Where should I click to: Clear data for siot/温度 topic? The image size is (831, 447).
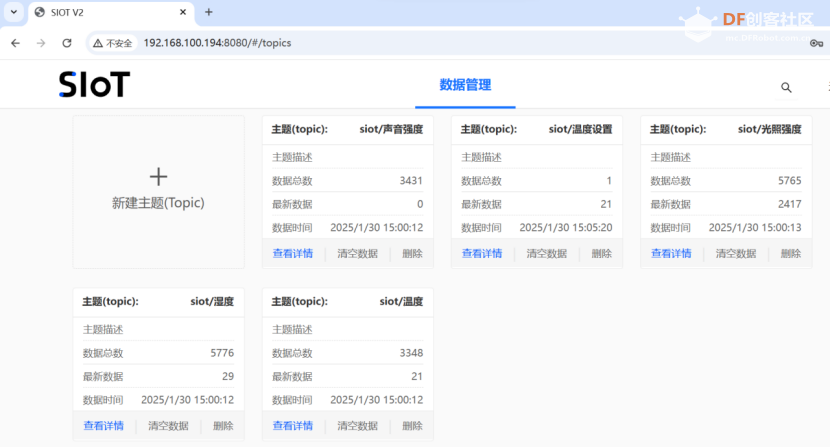click(358, 426)
